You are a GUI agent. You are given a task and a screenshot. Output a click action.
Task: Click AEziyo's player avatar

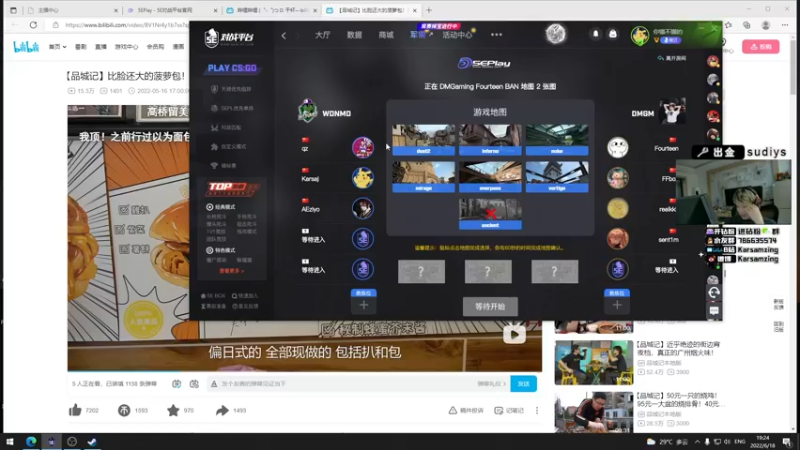362,208
